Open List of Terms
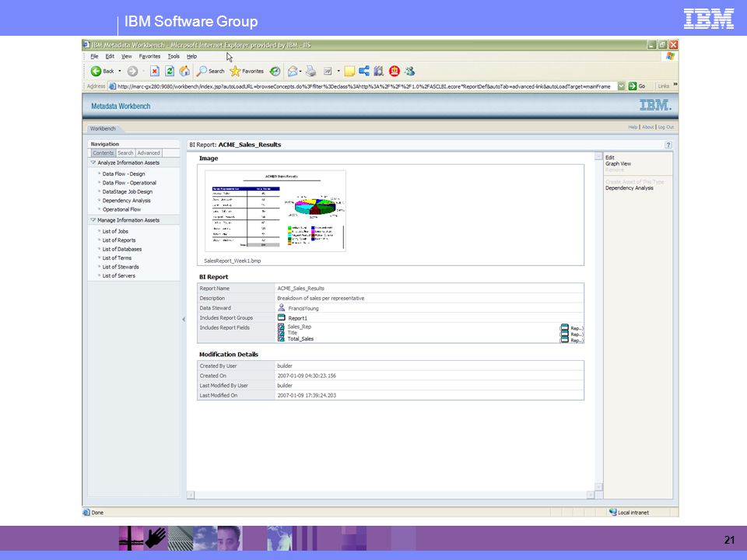 (x=117, y=258)
